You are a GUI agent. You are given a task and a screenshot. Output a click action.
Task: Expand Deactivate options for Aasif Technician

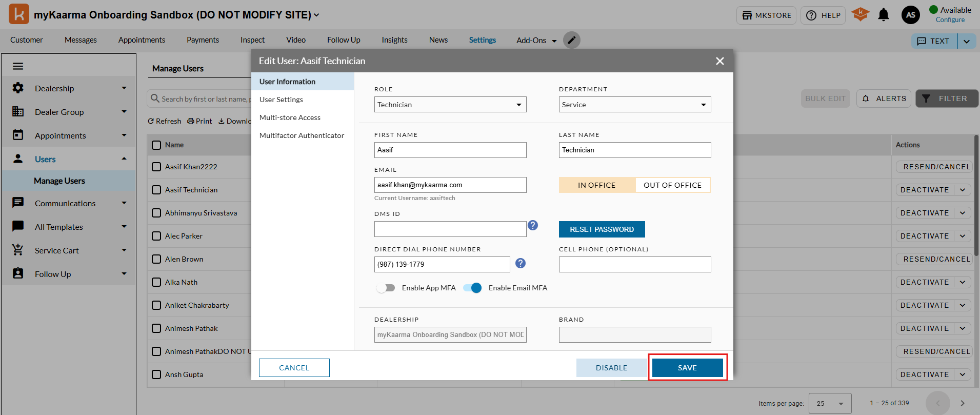963,190
